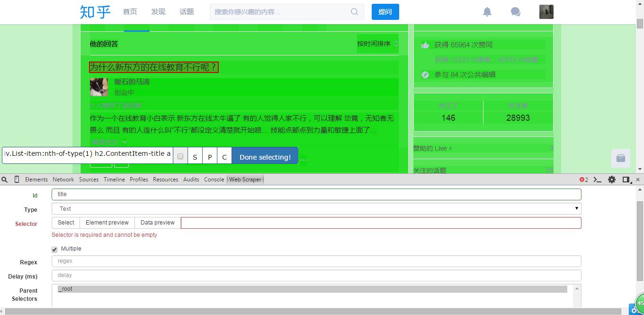Open the Console tab

(x=214, y=180)
